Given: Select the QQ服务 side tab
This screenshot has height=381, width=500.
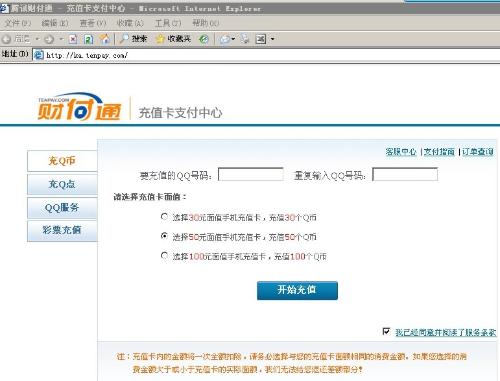Looking at the screenshot, I should 62,208.
